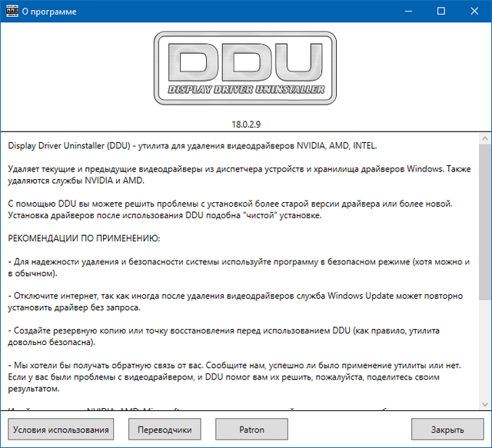Close the window with the X button
This screenshot has height=448, width=492.
pos(474,12)
